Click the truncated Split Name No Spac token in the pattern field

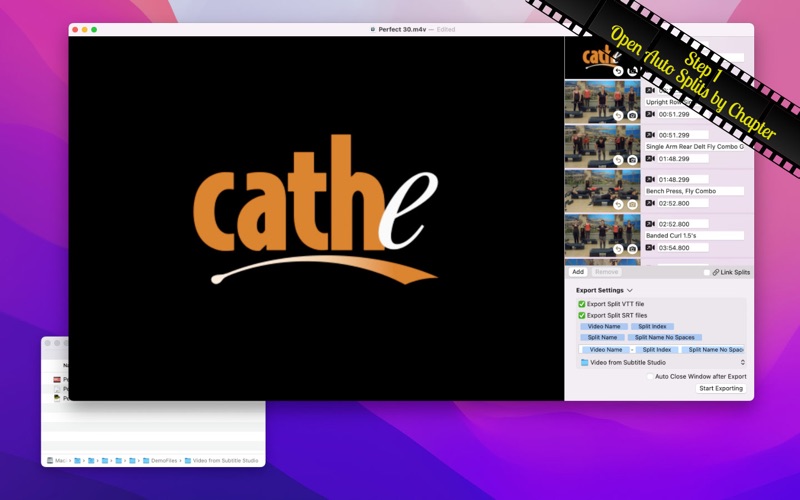pos(713,350)
